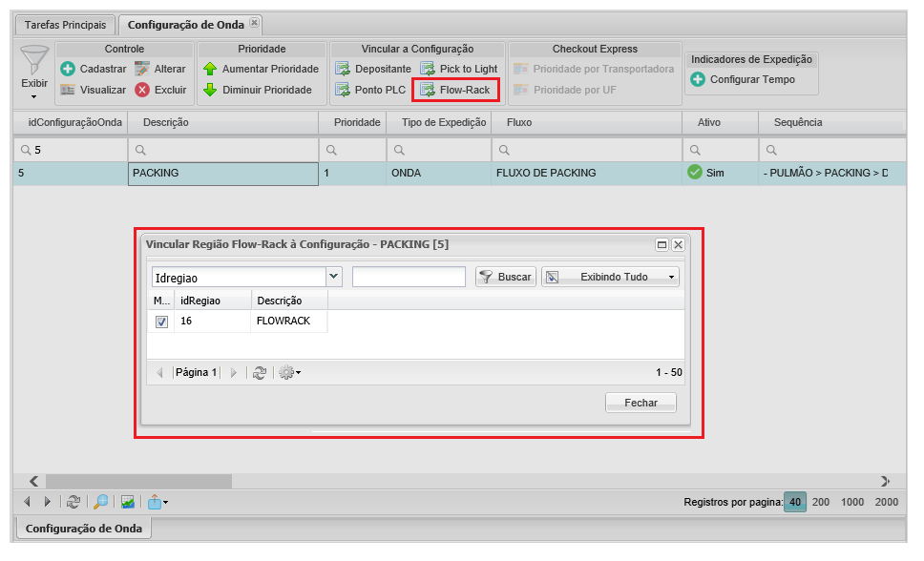
Task: Click the Sequência filter search field
Action: [832, 151]
